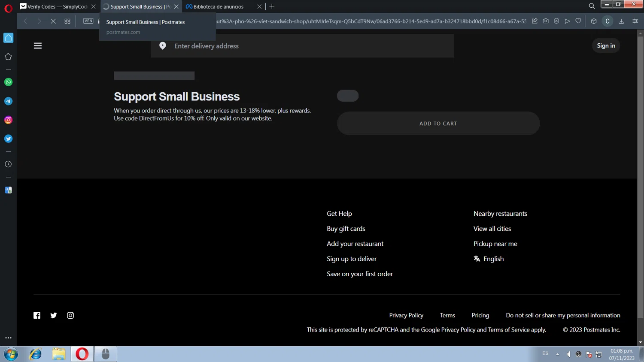Image resolution: width=644 pixels, height=362 pixels.
Task: Open sidebar setup three-dots menu
Action: [x=8, y=338]
